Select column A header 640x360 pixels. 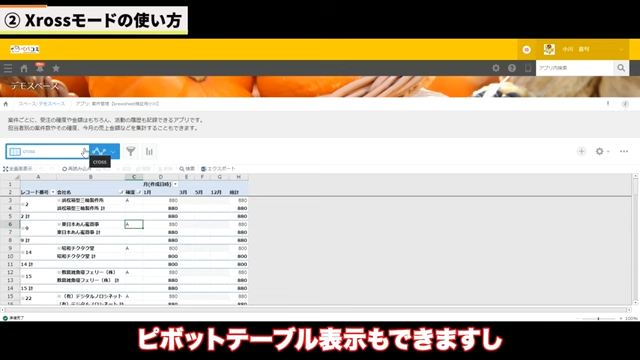[38, 177]
